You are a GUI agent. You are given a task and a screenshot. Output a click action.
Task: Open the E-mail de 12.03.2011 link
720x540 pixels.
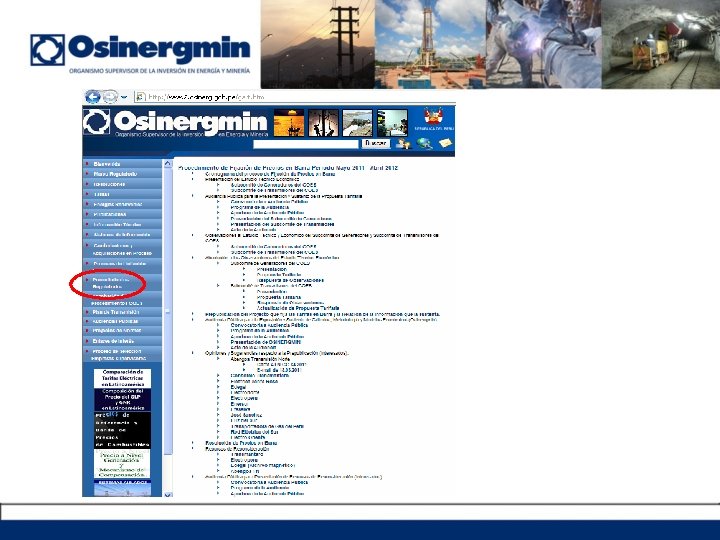[x=279, y=370]
